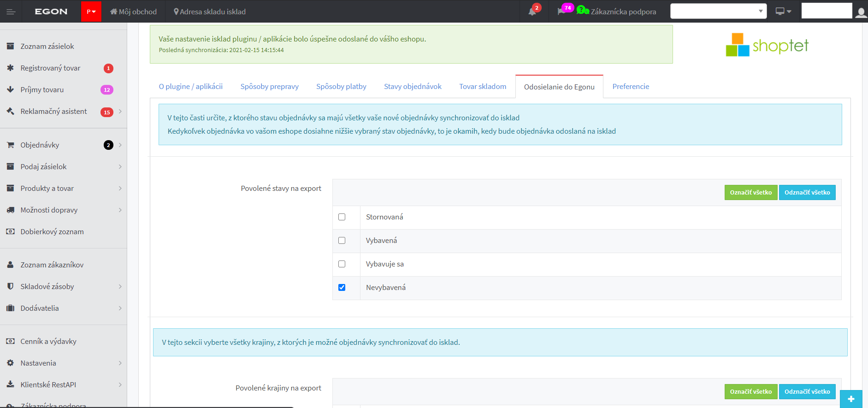Click the Registrovaný tovar asterisk icon
Screen dimensions: 868x408
coord(10,68)
